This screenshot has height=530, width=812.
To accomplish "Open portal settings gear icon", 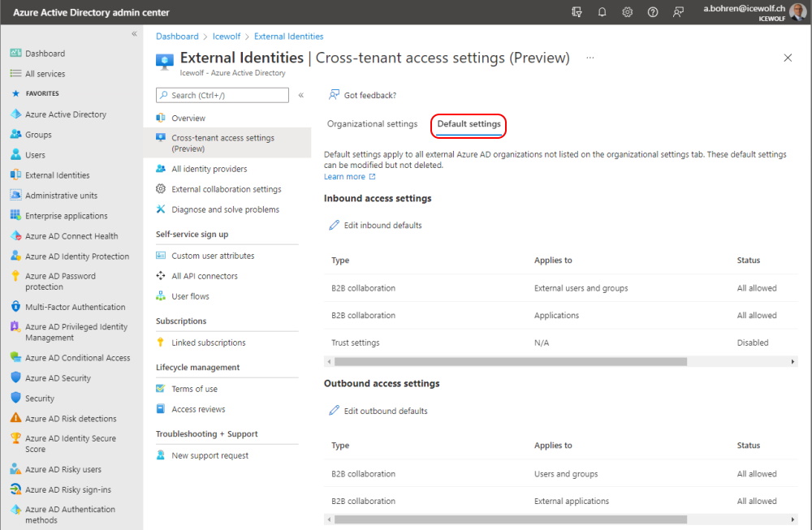I will (x=627, y=12).
